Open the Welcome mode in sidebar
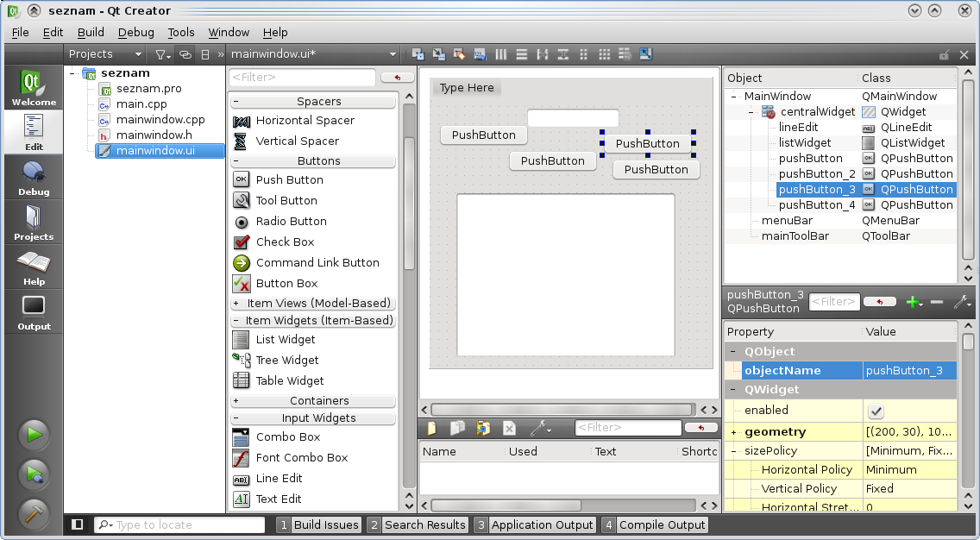This screenshot has width=980, height=540. pos(34,87)
